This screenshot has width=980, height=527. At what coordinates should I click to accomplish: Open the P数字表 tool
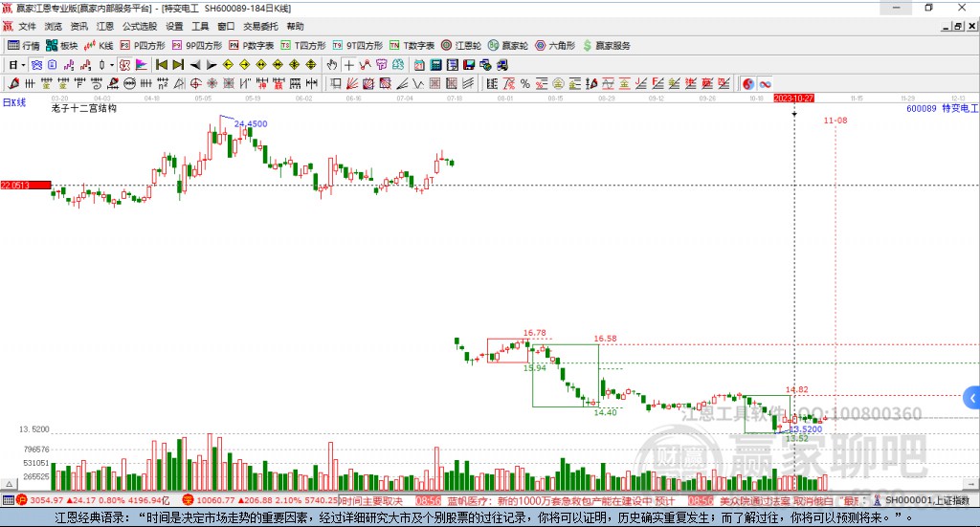[x=252, y=46]
